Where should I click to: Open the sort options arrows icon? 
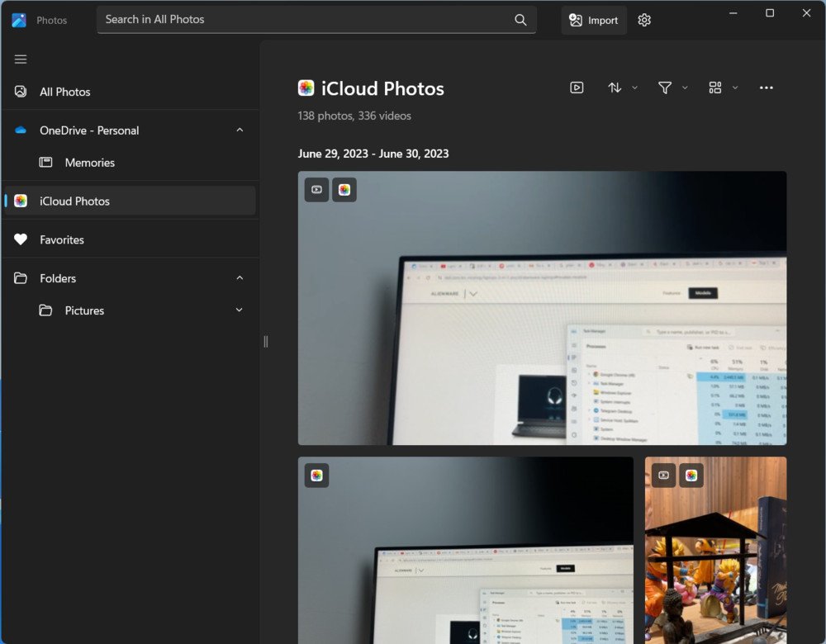click(x=615, y=88)
